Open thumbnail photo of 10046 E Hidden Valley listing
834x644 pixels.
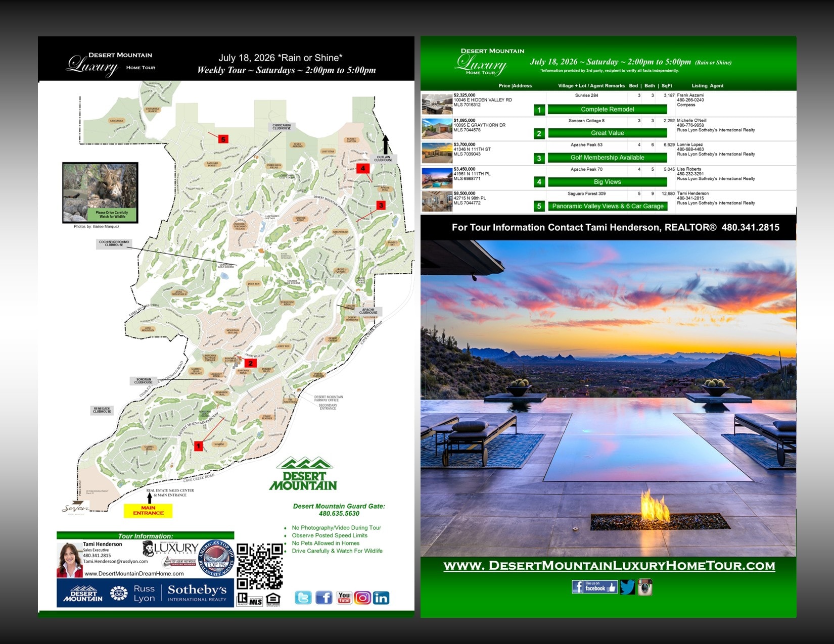tap(437, 105)
